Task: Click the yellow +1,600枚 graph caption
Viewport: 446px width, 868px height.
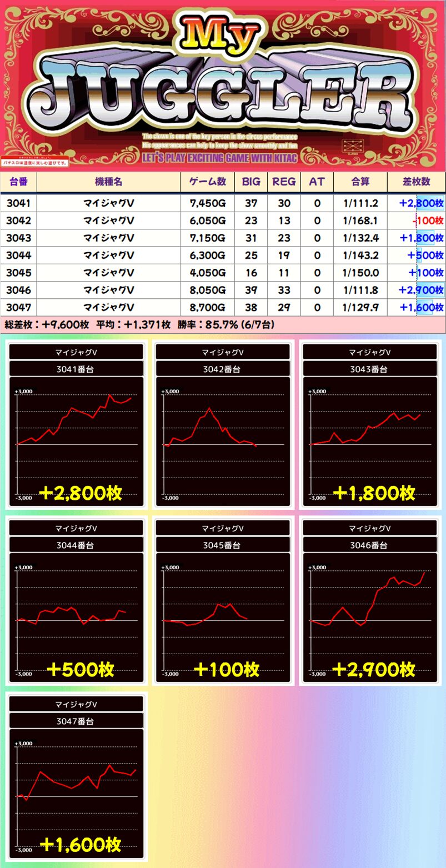Action: click(81, 845)
